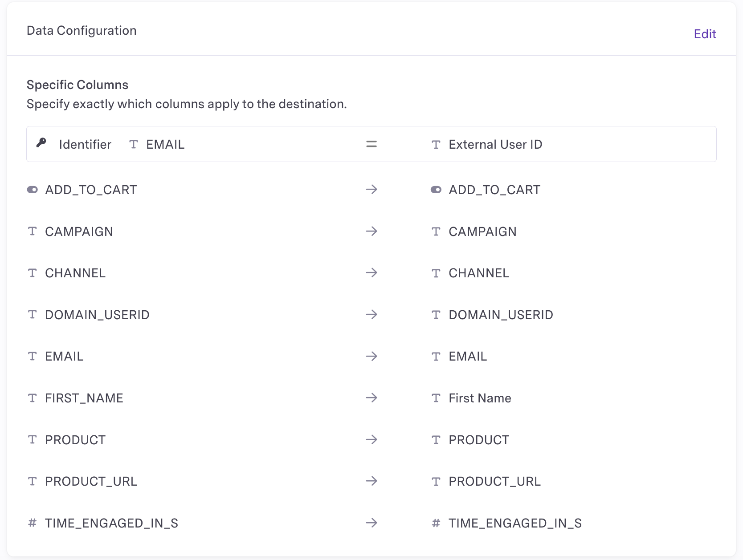This screenshot has width=743, height=560.
Task: Click the arrow in the EMAIL mapping row
Action: point(371,356)
